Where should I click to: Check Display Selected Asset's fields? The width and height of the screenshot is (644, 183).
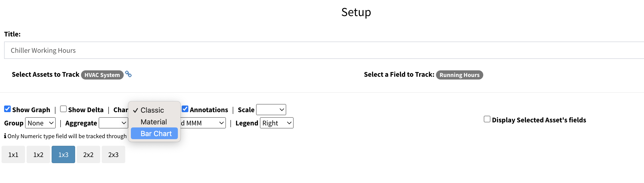coord(487,119)
